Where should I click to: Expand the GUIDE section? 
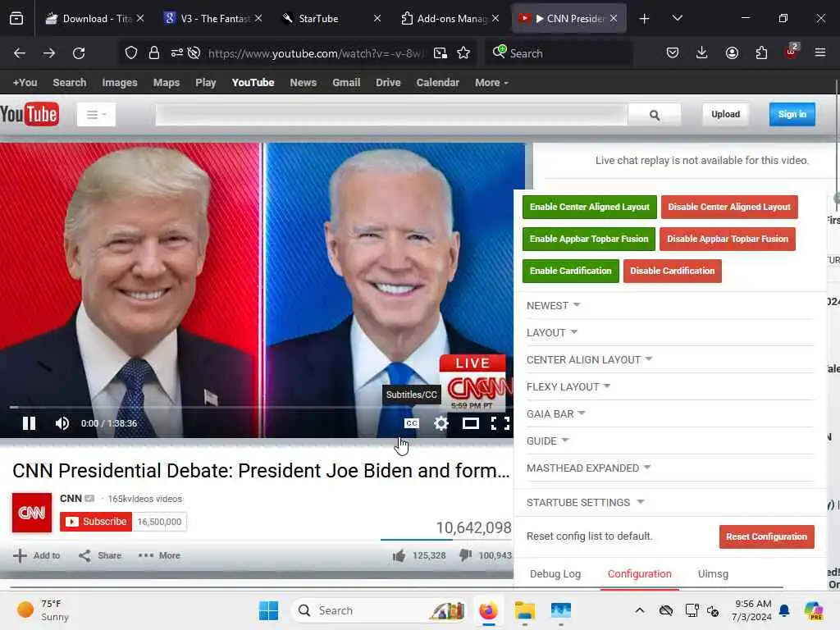(x=547, y=441)
